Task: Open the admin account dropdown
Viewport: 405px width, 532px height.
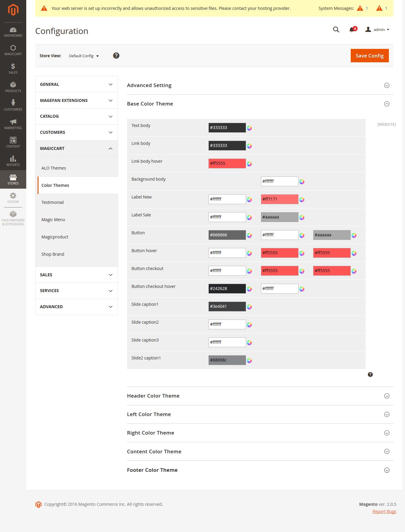Action: coord(378,30)
